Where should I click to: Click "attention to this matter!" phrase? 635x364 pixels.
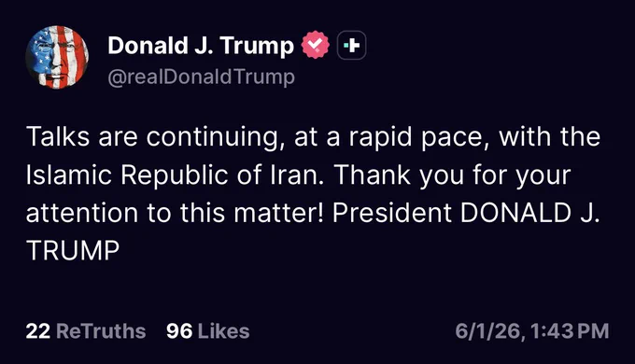pyautogui.click(x=175, y=213)
